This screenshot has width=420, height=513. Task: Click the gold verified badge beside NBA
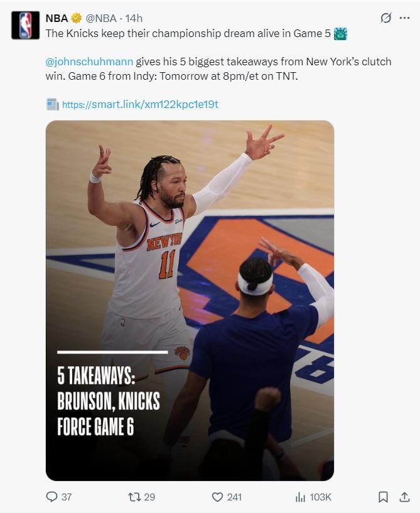77,18
